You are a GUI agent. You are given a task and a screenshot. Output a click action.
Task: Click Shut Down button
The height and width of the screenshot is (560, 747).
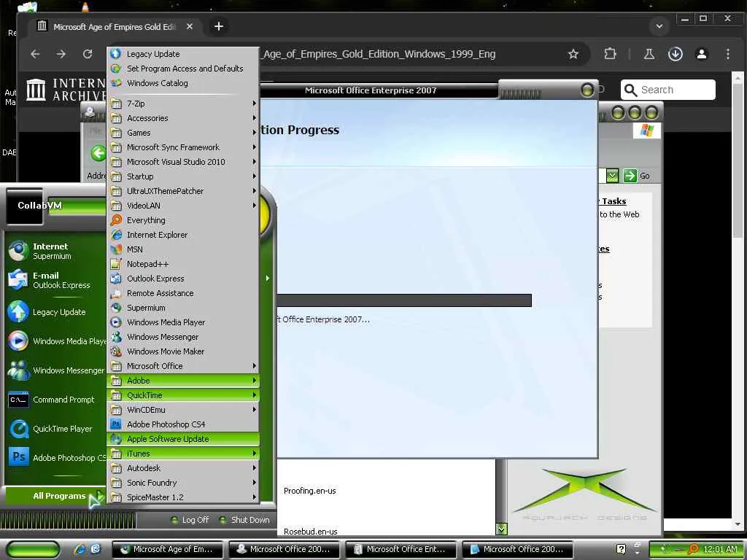(x=244, y=520)
